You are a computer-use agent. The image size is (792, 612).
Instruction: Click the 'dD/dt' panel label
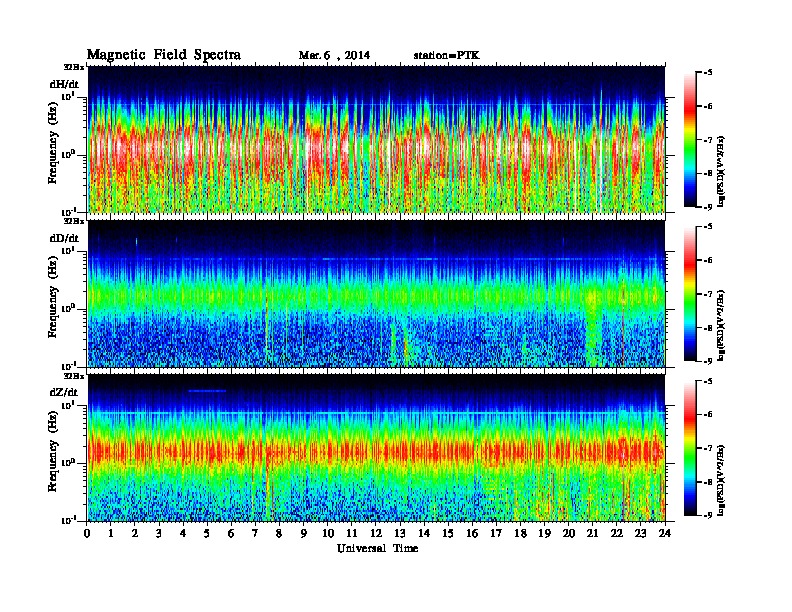[64, 238]
